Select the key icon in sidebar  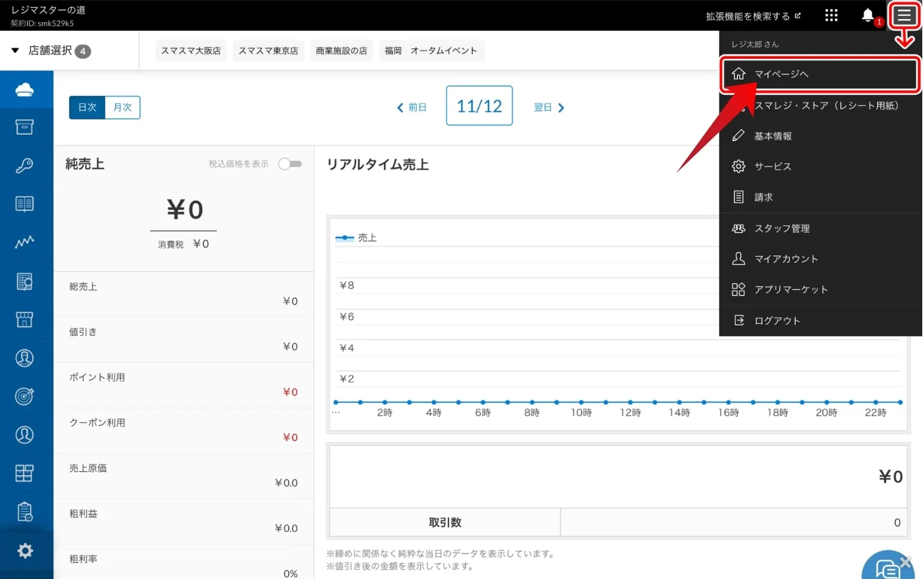tap(25, 166)
